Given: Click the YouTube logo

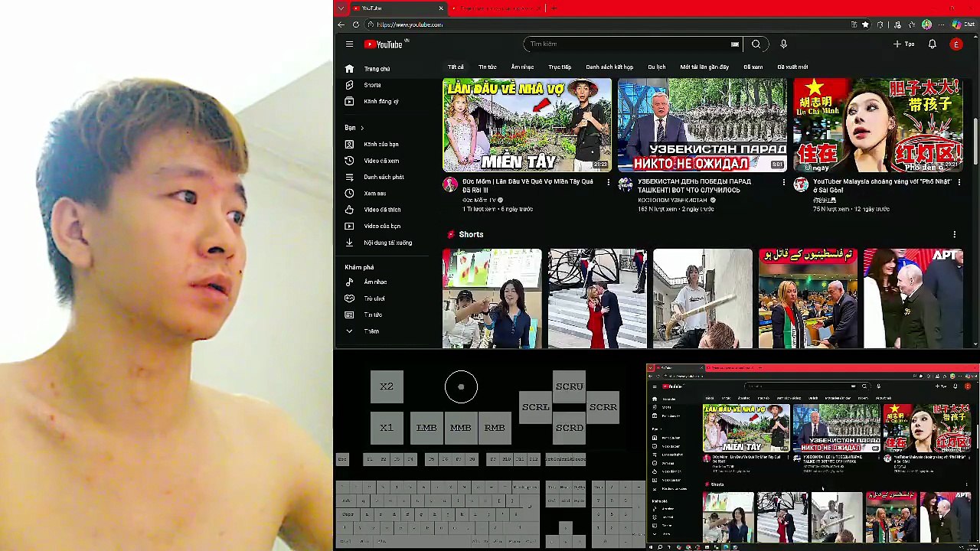Looking at the screenshot, I should click(385, 44).
